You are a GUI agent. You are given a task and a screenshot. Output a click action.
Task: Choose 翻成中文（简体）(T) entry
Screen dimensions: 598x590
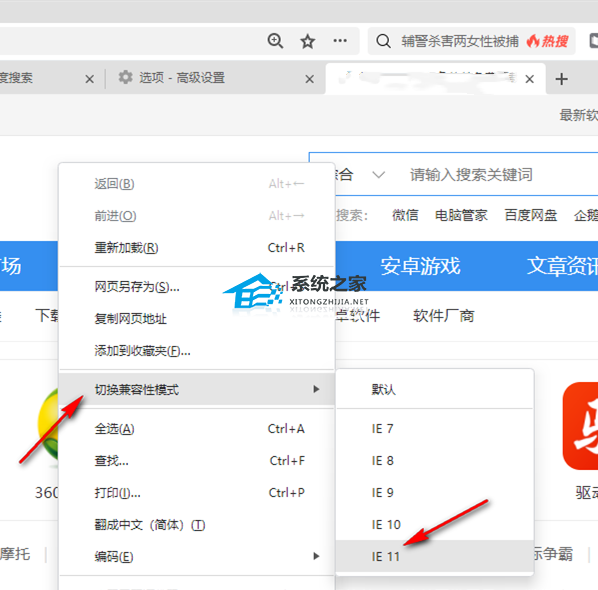[197, 525]
